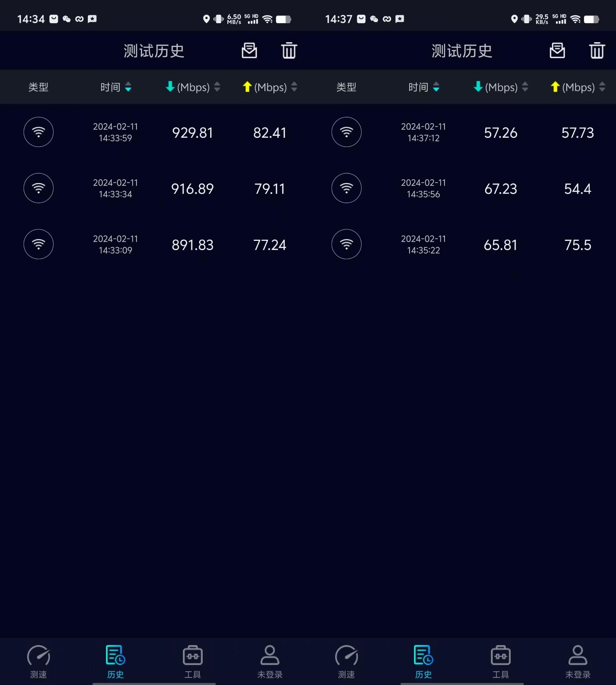Viewport: 616px width, 685px height.
Task: Tap the export icon in left screen header
Action: 249,51
